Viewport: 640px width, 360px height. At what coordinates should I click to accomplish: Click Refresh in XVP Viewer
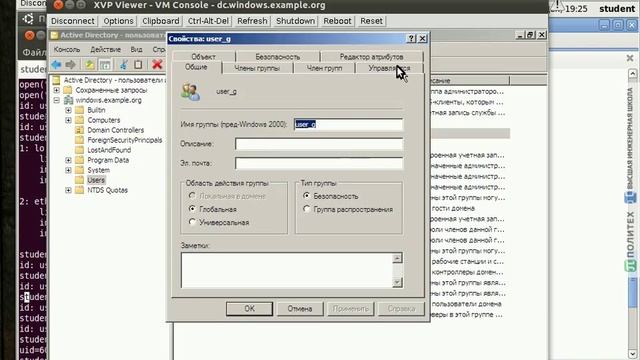[x=252, y=21]
